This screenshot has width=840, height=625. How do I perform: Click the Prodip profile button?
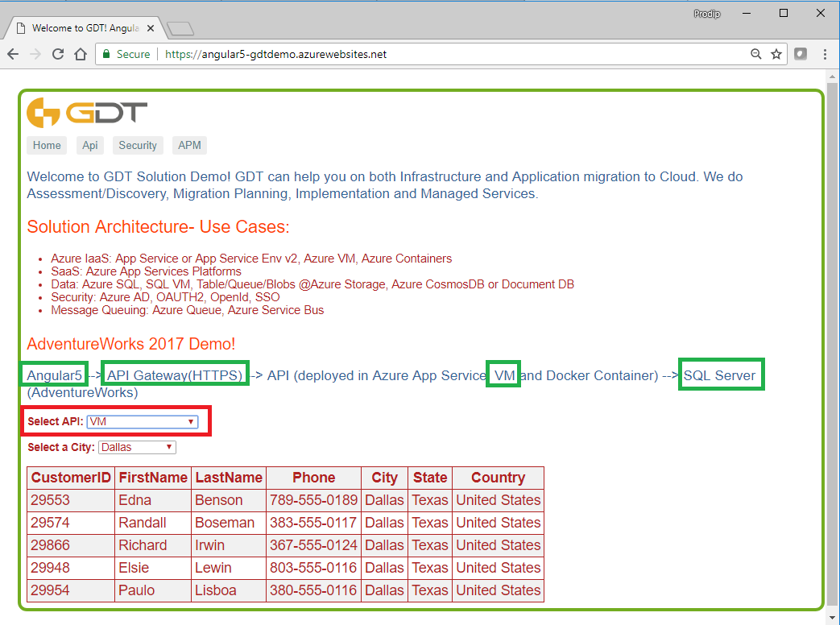(706, 14)
